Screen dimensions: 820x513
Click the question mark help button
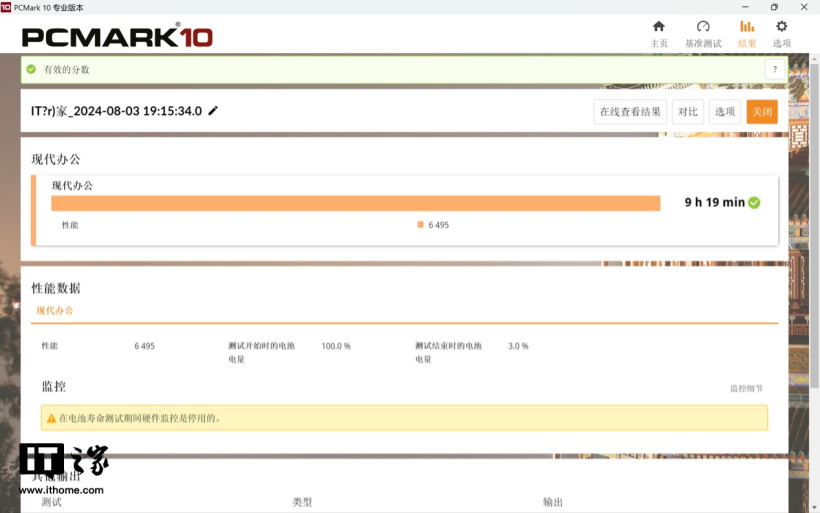coord(773,69)
